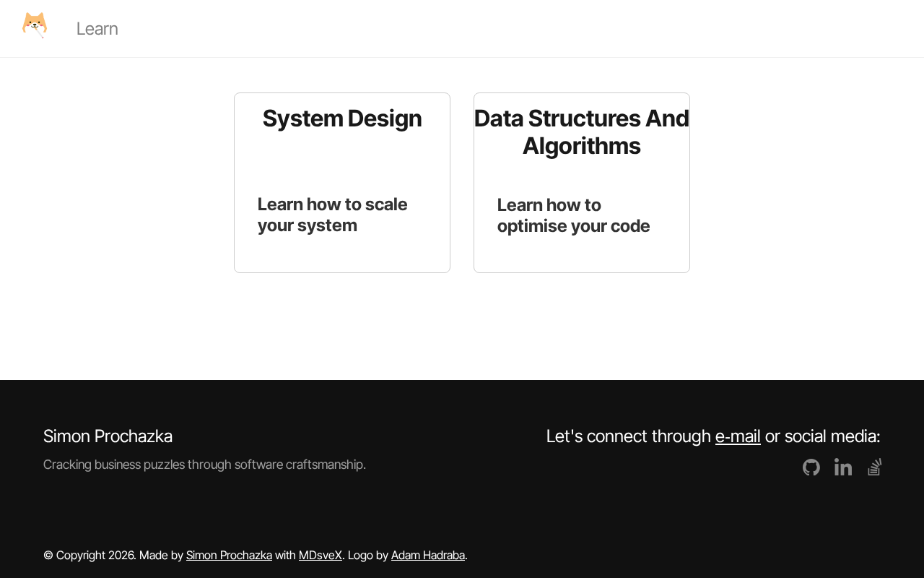Click the fox logo in the header
Screen dimensions: 924x578
pyautogui.click(x=35, y=25)
